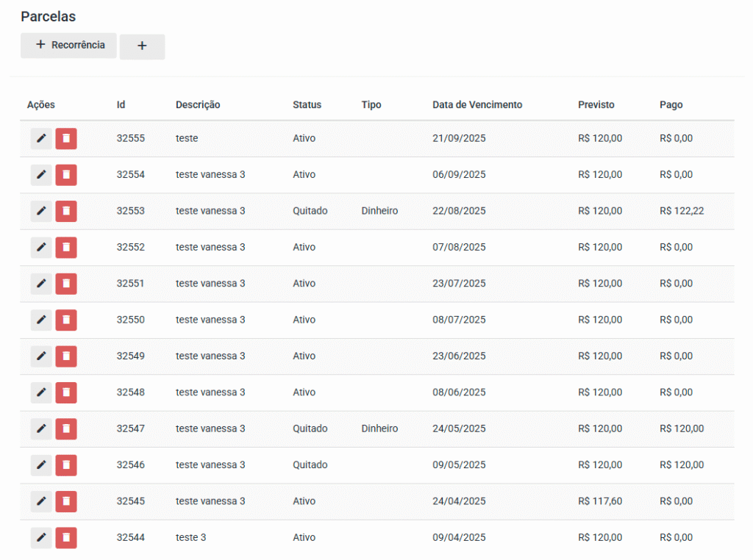This screenshot has width=753, height=560.
Task: Edit installment due 08/07/2025
Action: (x=41, y=320)
